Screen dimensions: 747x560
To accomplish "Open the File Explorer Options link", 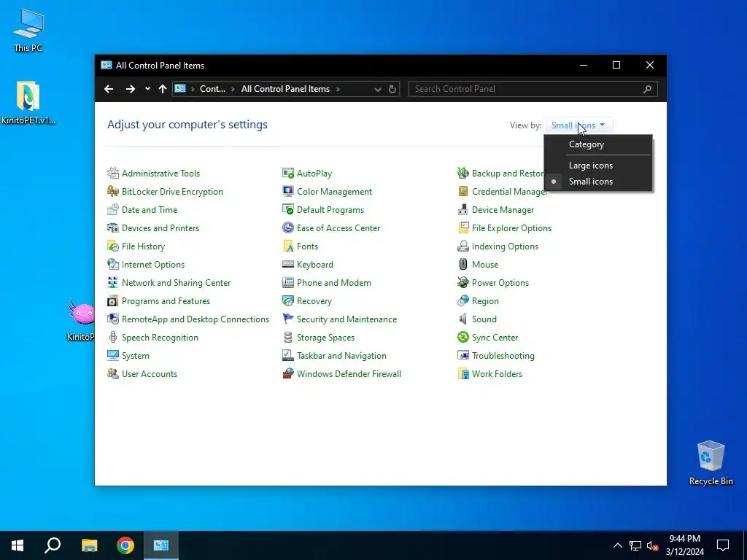I will (x=511, y=228).
